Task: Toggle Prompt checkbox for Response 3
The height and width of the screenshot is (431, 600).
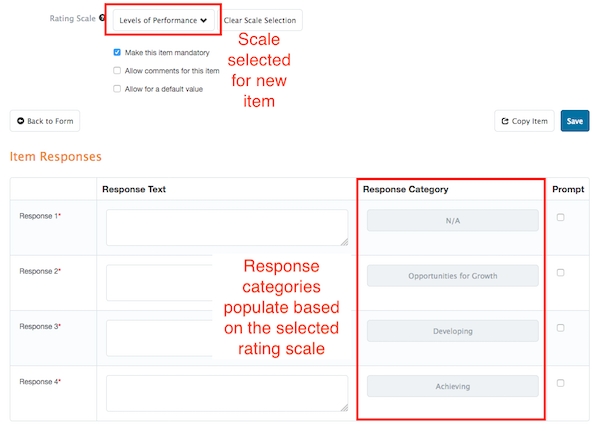Action: pyautogui.click(x=561, y=327)
